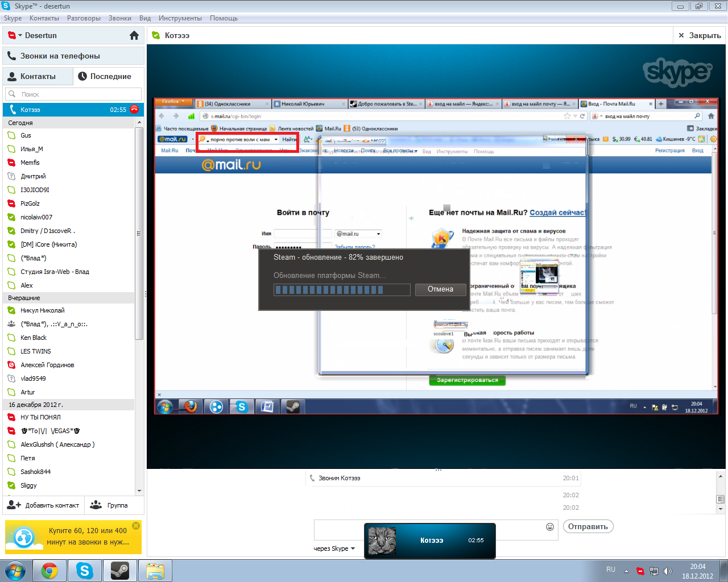Select the НУ ТЫ ПОНЯЛ contact

(69, 417)
